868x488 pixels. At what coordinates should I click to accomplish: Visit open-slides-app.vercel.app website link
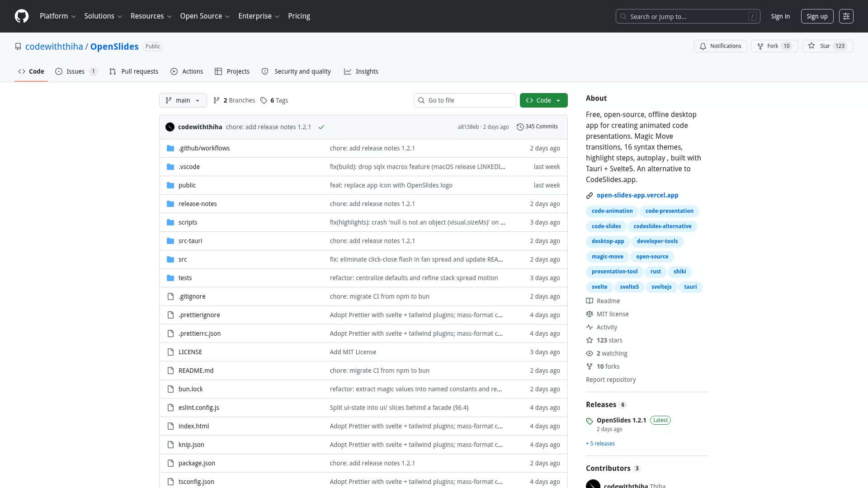pyautogui.click(x=637, y=195)
